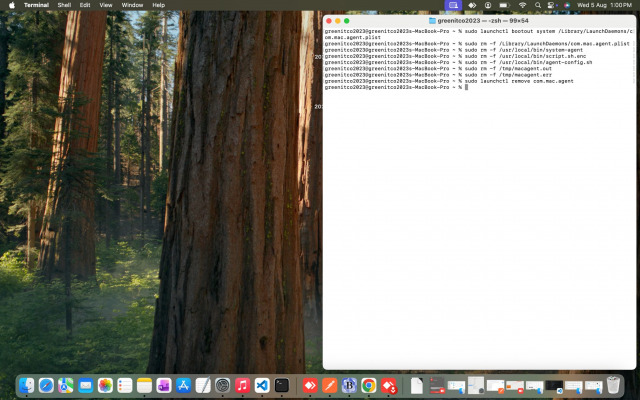Open the Wi-Fi menu bar icon

[x=522, y=5]
